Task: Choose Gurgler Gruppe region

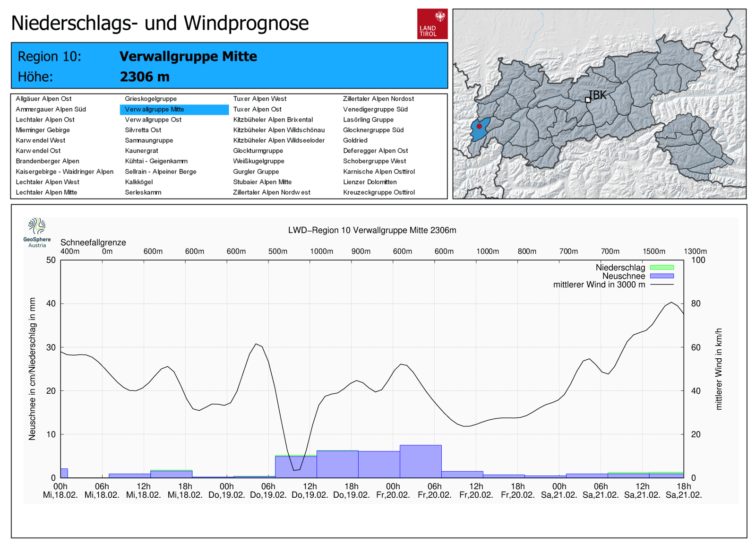Action: (256, 172)
